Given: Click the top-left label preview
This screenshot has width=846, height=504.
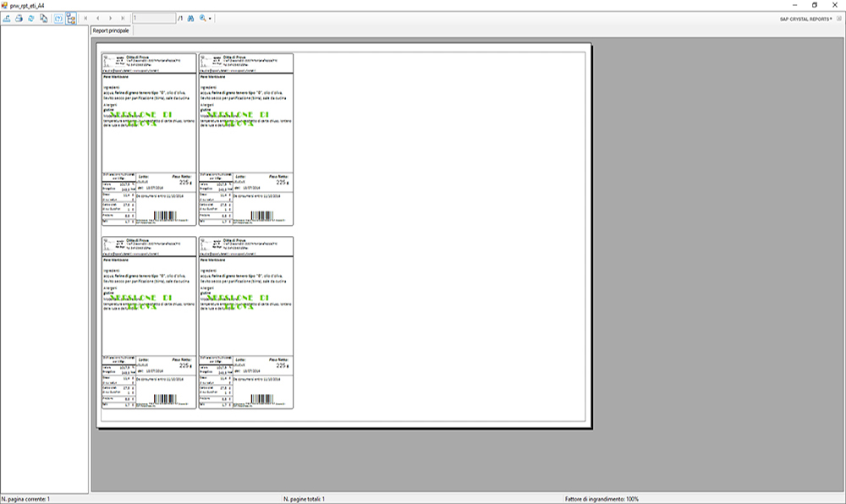Looking at the screenshot, I should pyautogui.click(x=149, y=139).
